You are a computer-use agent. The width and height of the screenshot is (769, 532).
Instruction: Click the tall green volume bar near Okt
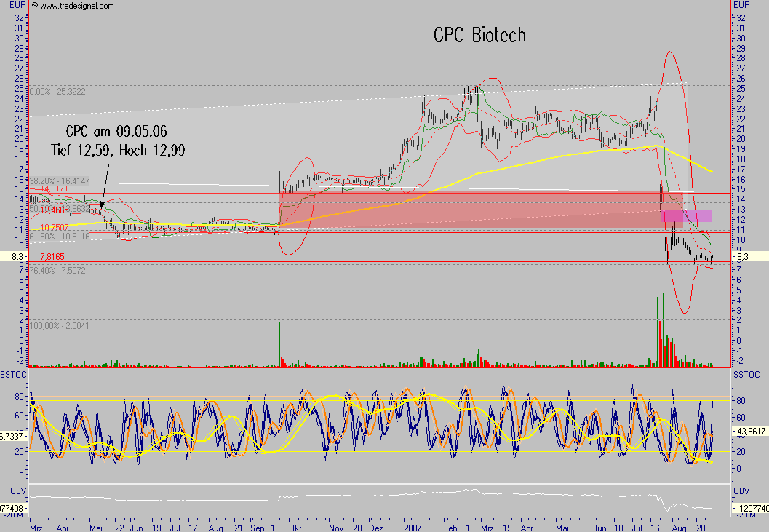[279, 344]
